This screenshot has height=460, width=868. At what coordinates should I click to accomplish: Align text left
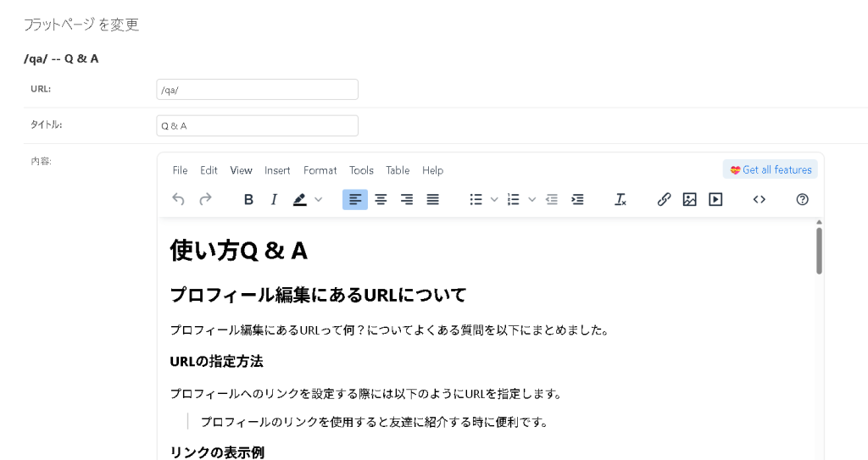355,199
